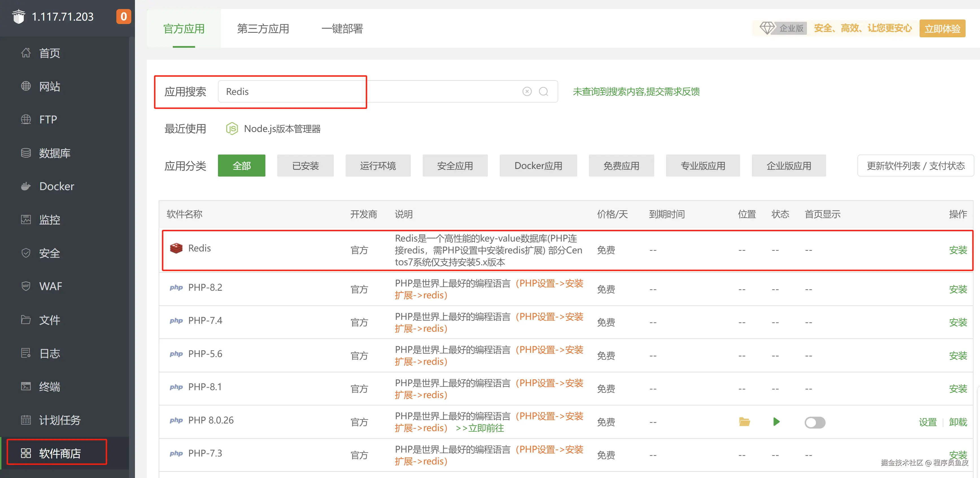The image size is (980, 478).
Task: Click PHP 8.0.26 running status play icon
Action: [776, 422]
